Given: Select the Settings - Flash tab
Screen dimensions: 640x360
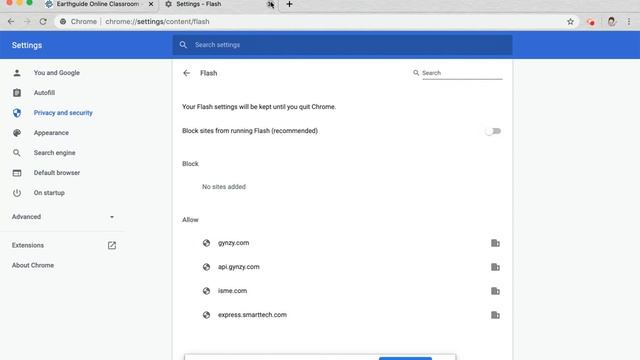Looking at the screenshot, I should pyautogui.click(x=199, y=4).
